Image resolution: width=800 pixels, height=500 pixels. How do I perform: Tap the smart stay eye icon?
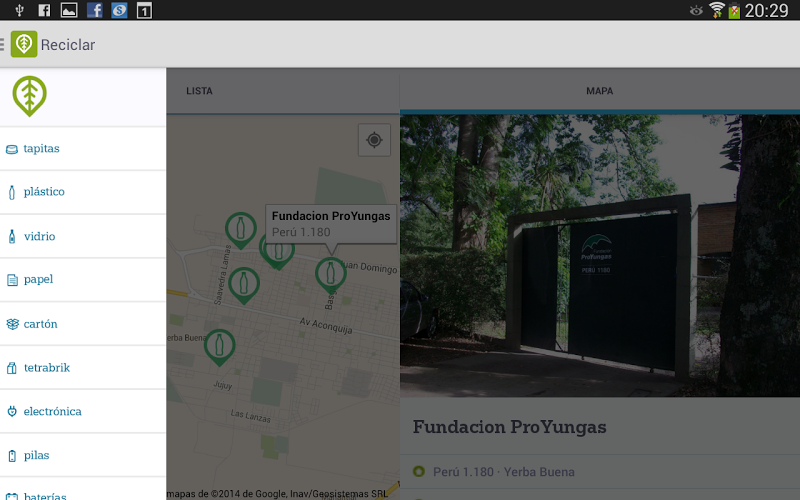[696, 10]
